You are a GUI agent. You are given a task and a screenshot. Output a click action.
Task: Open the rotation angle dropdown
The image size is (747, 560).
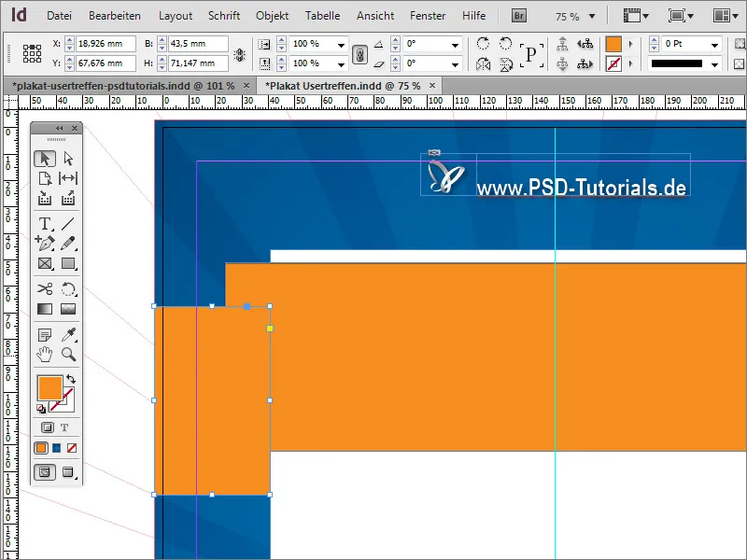(455, 45)
